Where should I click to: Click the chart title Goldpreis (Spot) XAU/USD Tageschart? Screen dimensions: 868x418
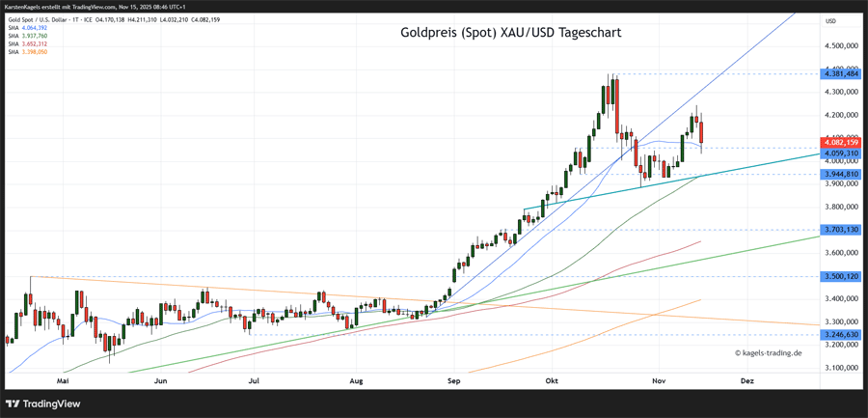[510, 33]
